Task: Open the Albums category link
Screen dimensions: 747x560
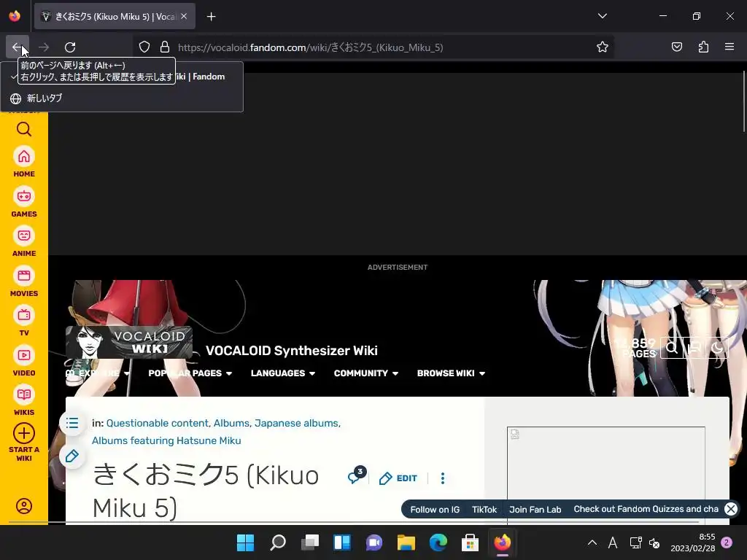Action: 231,423
